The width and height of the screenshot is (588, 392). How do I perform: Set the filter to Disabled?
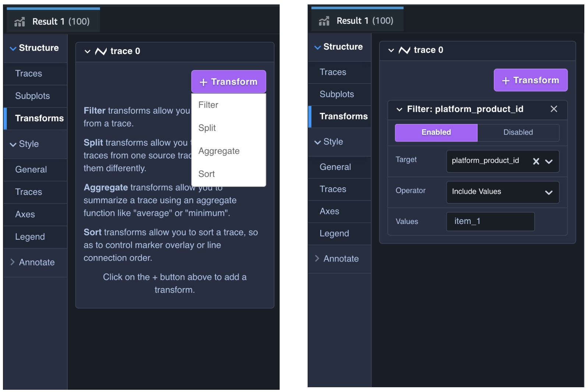coord(518,132)
